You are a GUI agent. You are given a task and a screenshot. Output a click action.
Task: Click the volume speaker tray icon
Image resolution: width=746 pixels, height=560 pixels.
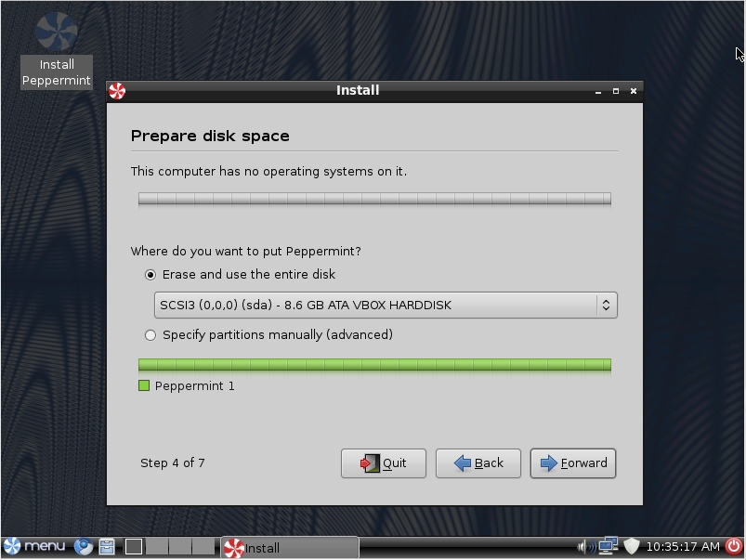585,547
